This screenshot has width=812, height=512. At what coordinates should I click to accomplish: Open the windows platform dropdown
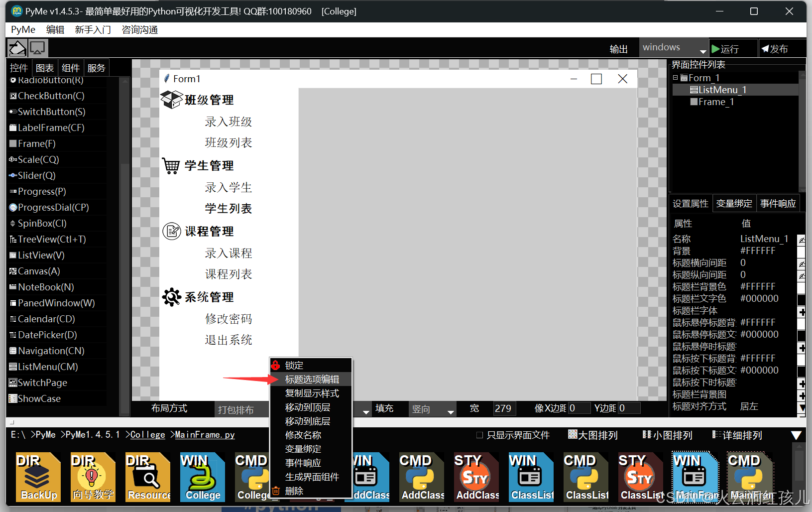(674, 48)
